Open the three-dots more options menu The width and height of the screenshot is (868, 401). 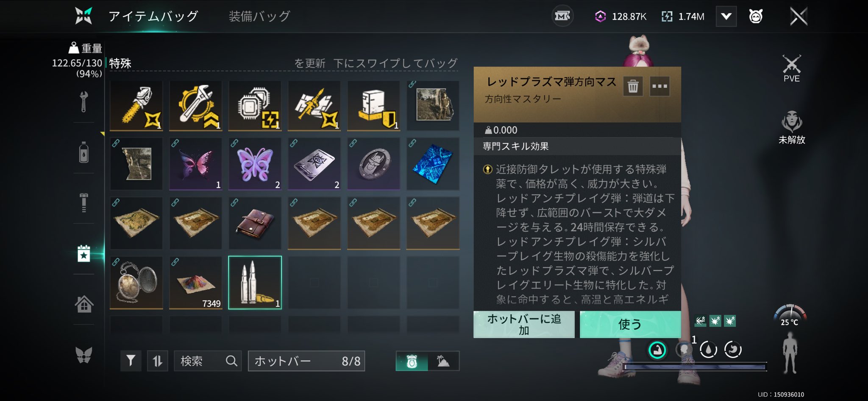tap(659, 86)
